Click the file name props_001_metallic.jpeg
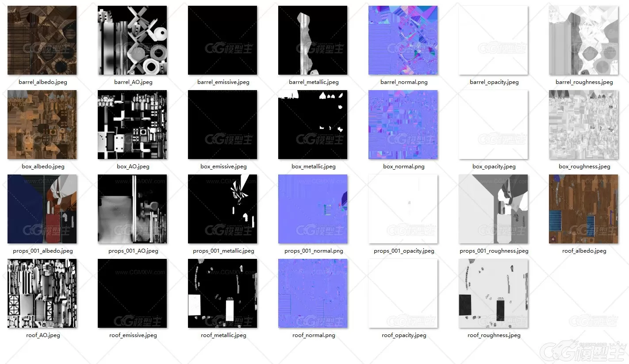The width and height of the screenshot is (629, 364). (223, 251)
